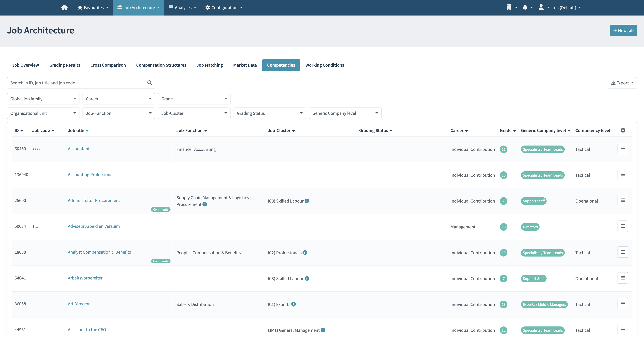Click the home icon in navbar
644x340 pixels.
64,7
